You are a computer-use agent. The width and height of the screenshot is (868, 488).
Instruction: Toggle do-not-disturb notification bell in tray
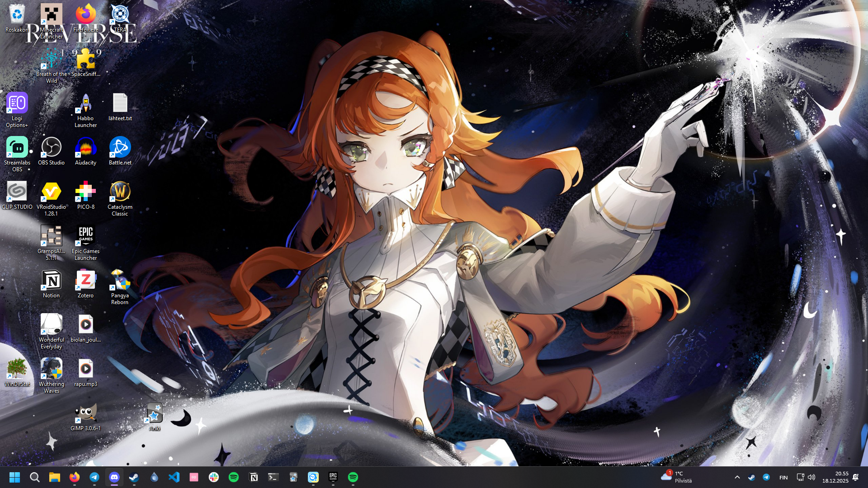tap(855, 477)
